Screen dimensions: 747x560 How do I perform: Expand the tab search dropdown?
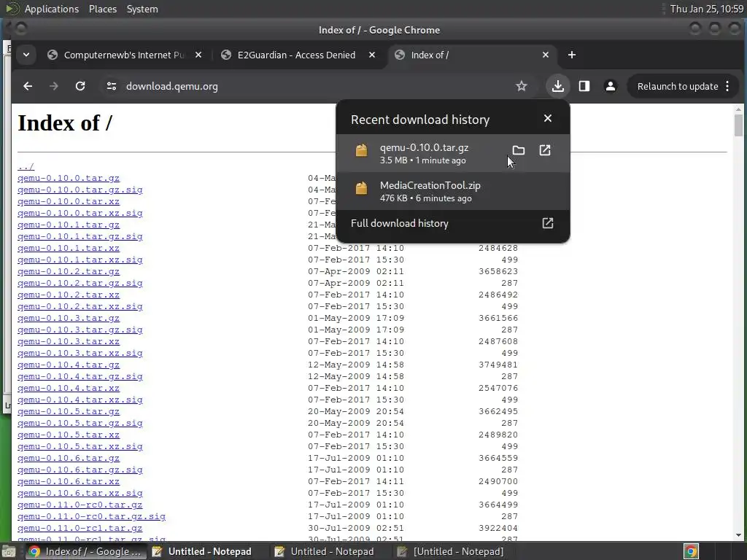(x=26, y=55)
